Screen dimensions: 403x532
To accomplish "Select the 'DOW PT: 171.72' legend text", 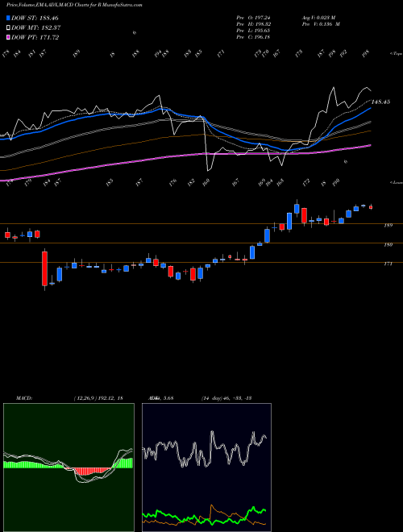I will [35, 37].
